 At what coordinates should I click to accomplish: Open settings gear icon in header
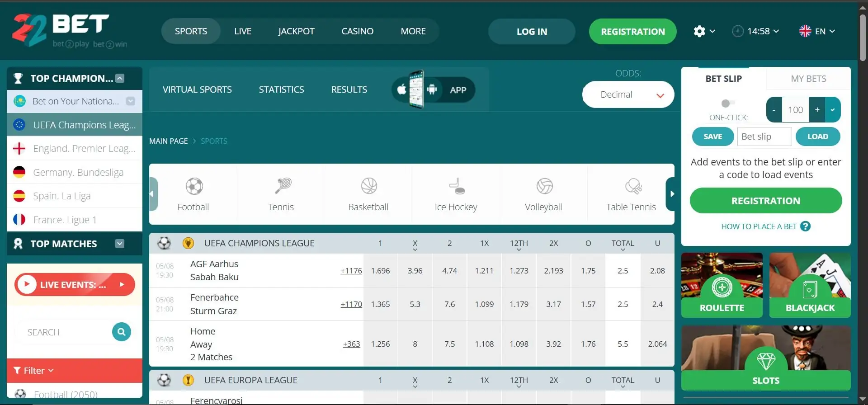[699, 31]
